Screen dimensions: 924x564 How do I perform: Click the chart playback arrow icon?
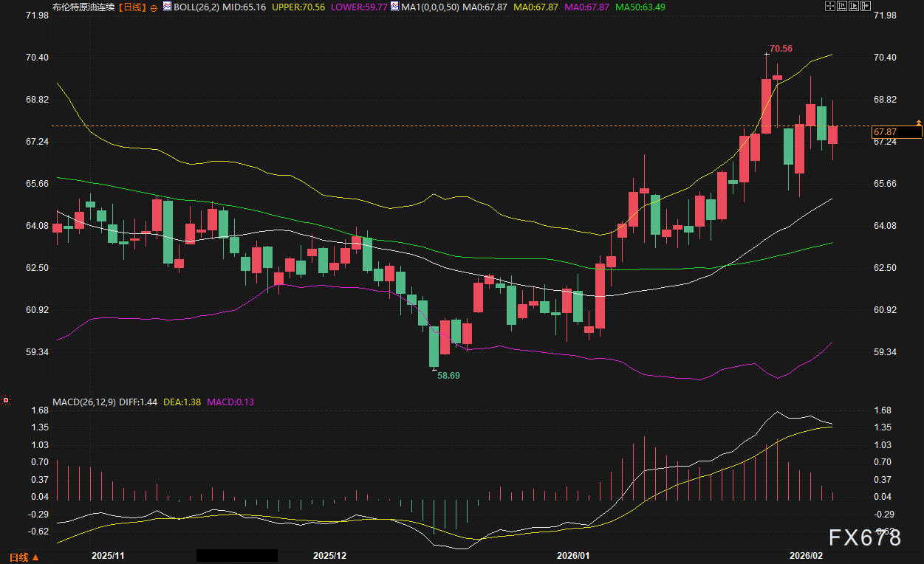click(854, 6)
